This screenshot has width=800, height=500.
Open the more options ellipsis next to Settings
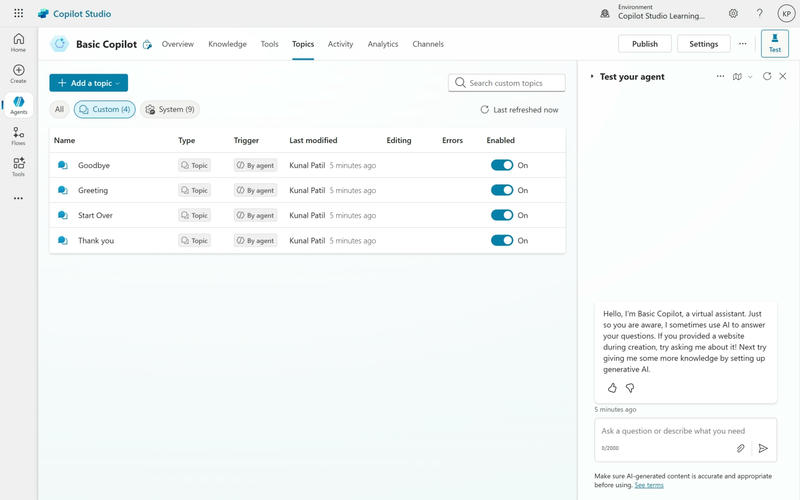coord(743,44)
